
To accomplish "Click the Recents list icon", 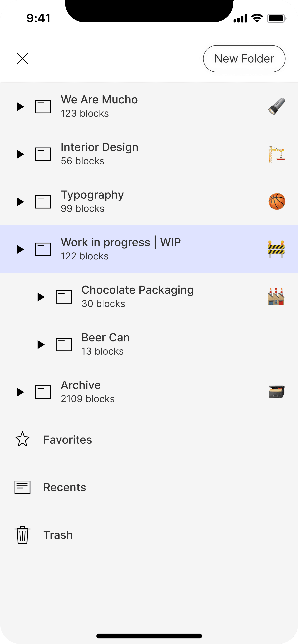I will [x=23, y=487].
